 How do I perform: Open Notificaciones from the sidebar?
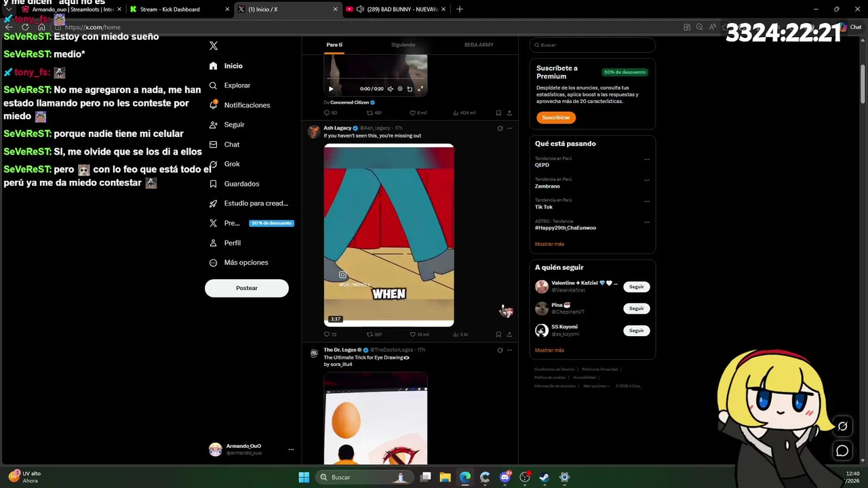point(239,105)
